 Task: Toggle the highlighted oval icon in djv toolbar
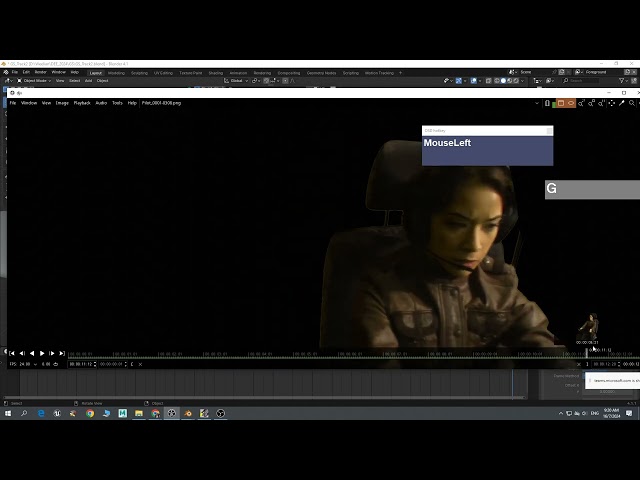[571, 103]
